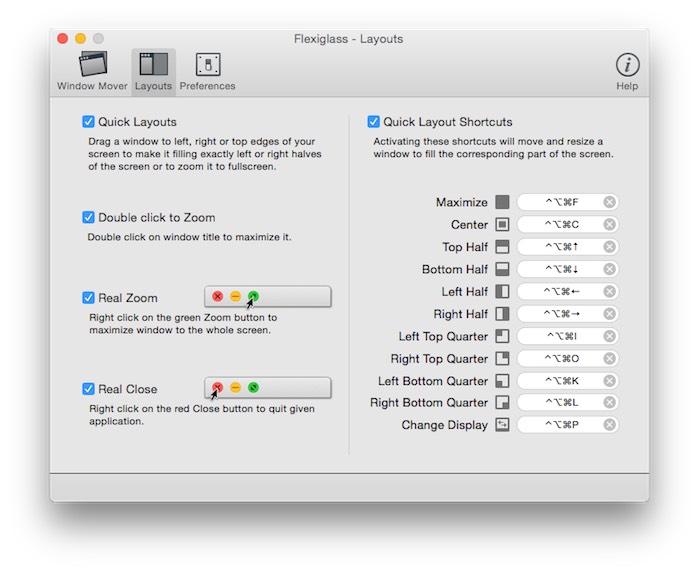The height and width of the screenshot is (573, 700).
Task: Edit the Right Bottom Quarter shortcut field
Action: [567, 403]
